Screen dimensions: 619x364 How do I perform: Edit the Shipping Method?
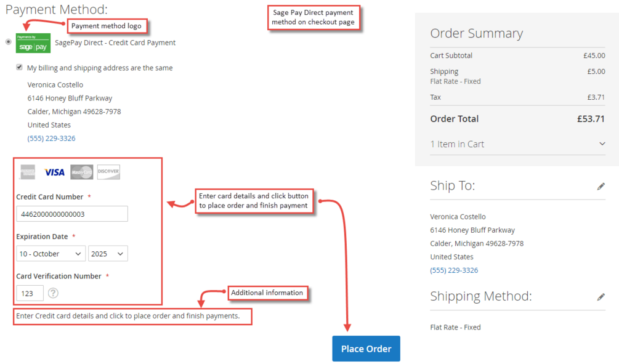click(601, 297)
